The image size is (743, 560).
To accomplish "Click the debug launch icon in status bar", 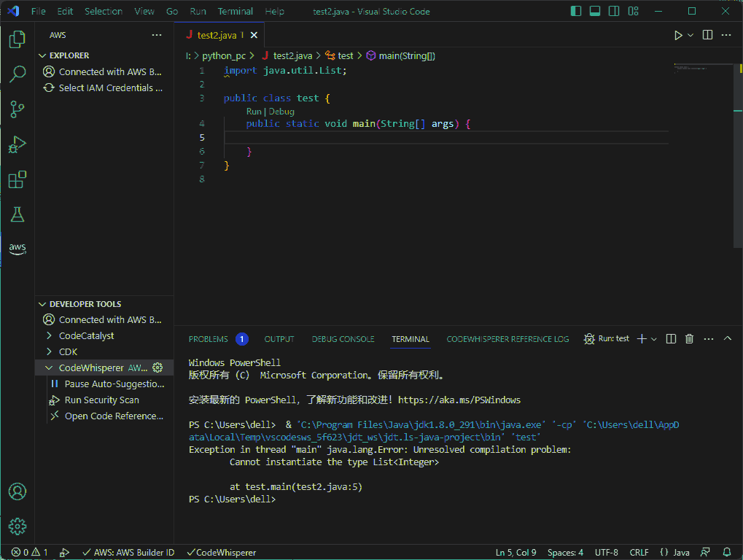I will tap(64, 553).
